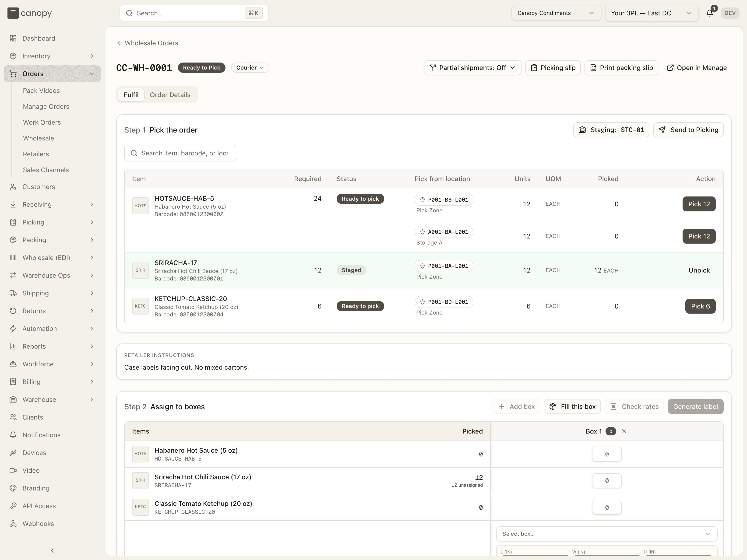This screenshot has width=747, height=560.
Task: Click the P001-BB-L001 location pin chip
Action: pos(444,199)
